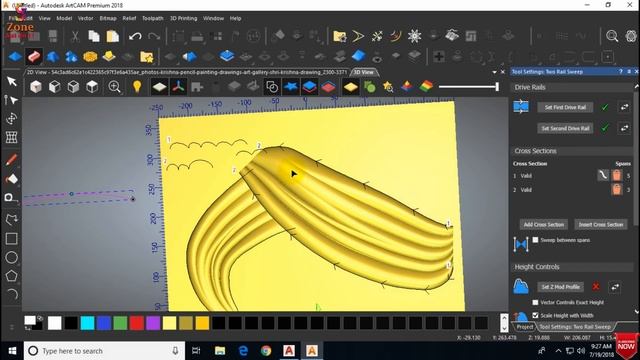Screen dimensions: 640x360
Task: Toggle the red relief layer display button
Action: tap(328, 87)
